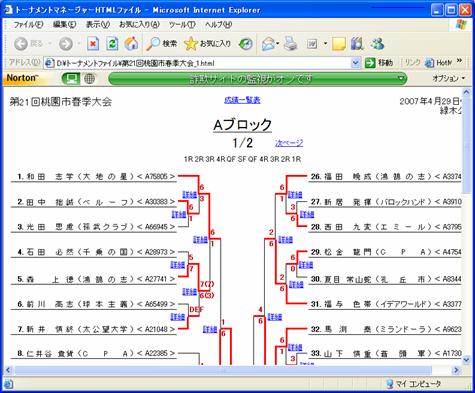Screen dimensions: 475x393
Task: Open Favorites star toolbar button
Action: 207,44
